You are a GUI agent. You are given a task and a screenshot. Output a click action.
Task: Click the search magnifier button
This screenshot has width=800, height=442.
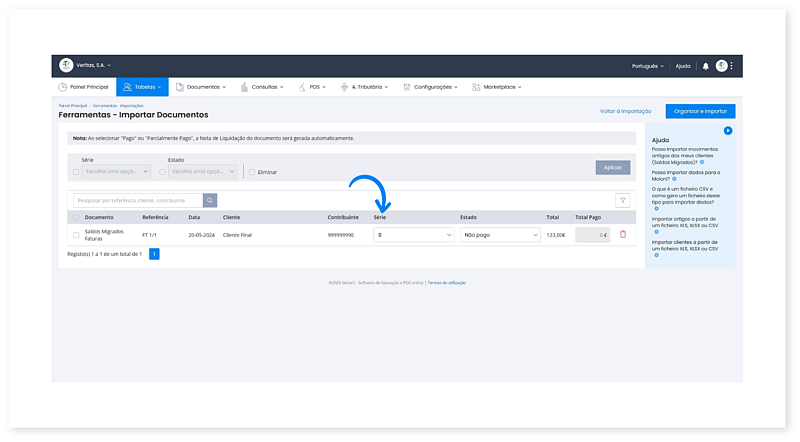pyautogui.click(x=210, y=200)
